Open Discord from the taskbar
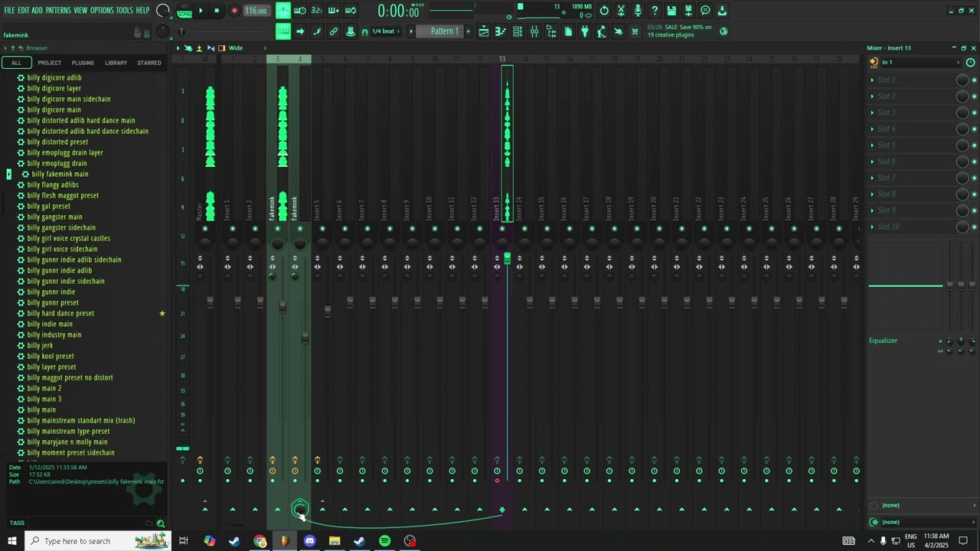 309,541
